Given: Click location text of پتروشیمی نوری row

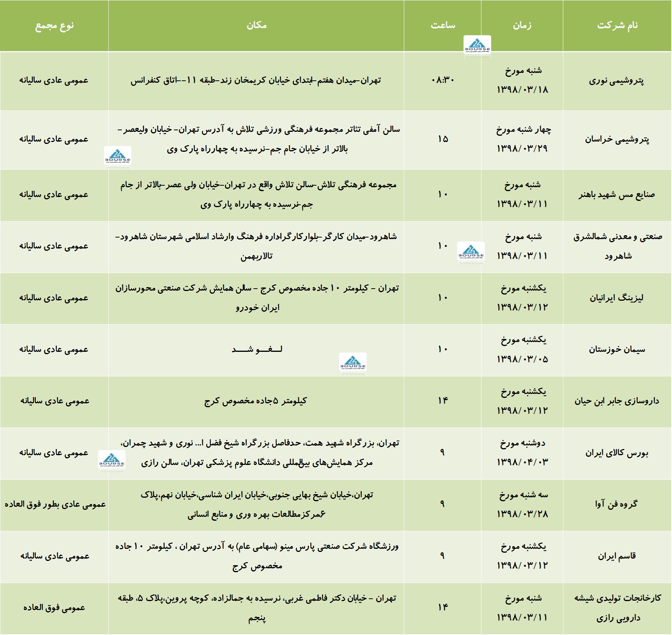Looking at the screenshot, I should click(256, 81).
